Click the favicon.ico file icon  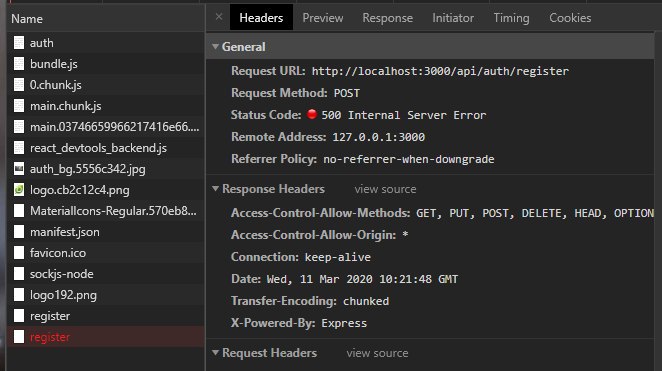(x=19, y=253)
